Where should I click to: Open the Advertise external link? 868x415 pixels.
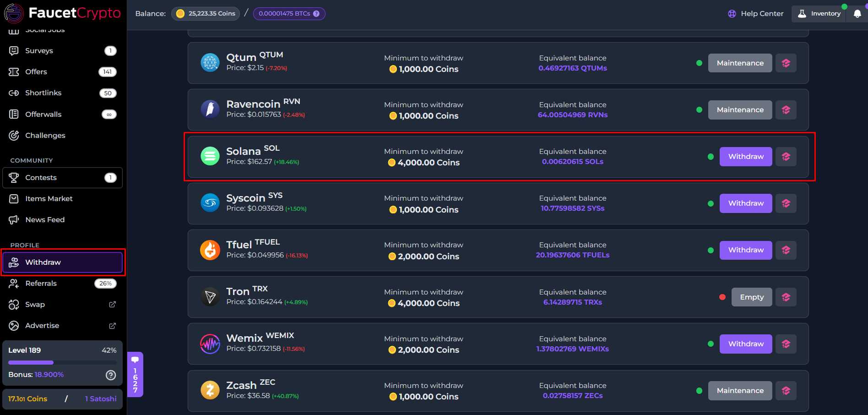tap(62, 326)
